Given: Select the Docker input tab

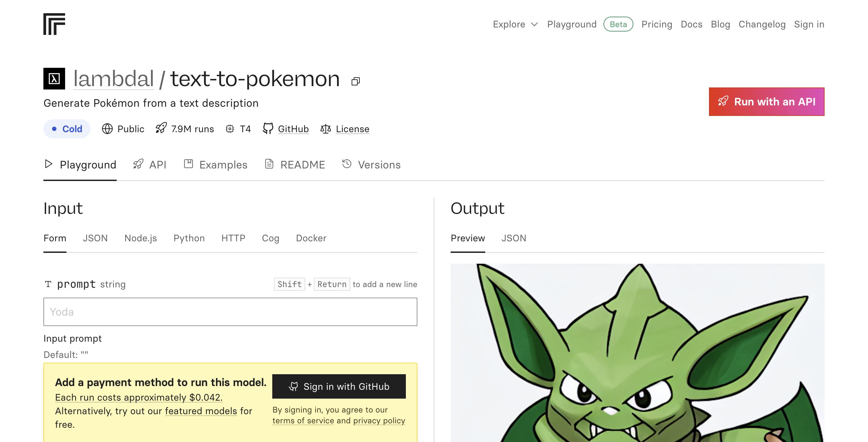Looking at the screenshot, I should [311, 238].
